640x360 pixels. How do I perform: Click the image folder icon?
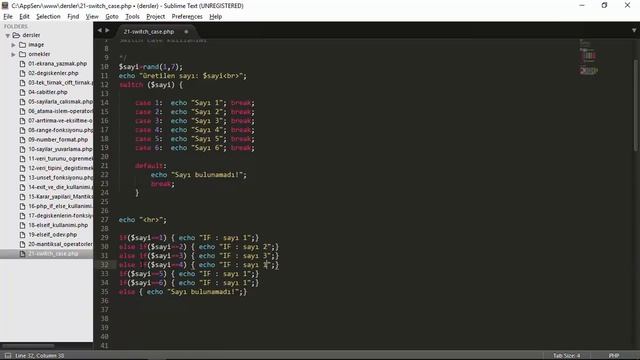[x=22, y=44]
